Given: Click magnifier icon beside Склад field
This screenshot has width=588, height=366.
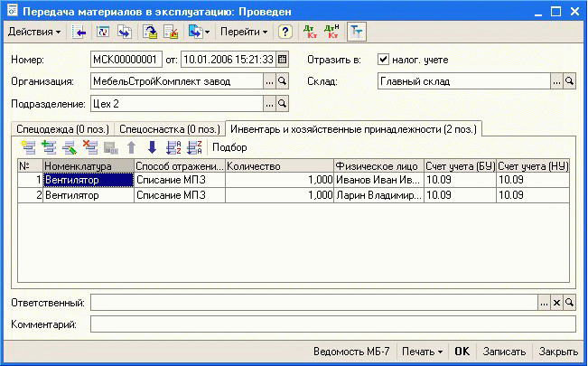Looking at the screenshot, I should [569, 81].
